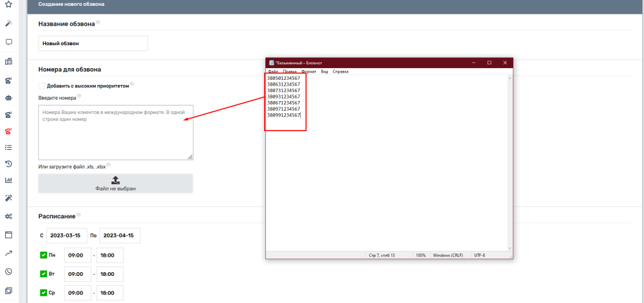Click the star favorites icon in sidebar
The width and height of the screenshot is (644, 303).
point(9,4)
